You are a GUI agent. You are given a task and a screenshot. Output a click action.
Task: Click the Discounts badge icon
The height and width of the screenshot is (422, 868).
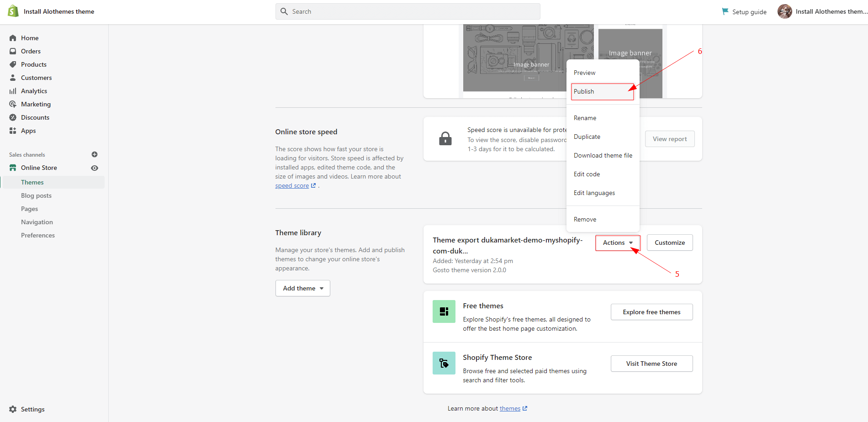tap(13, 117)
